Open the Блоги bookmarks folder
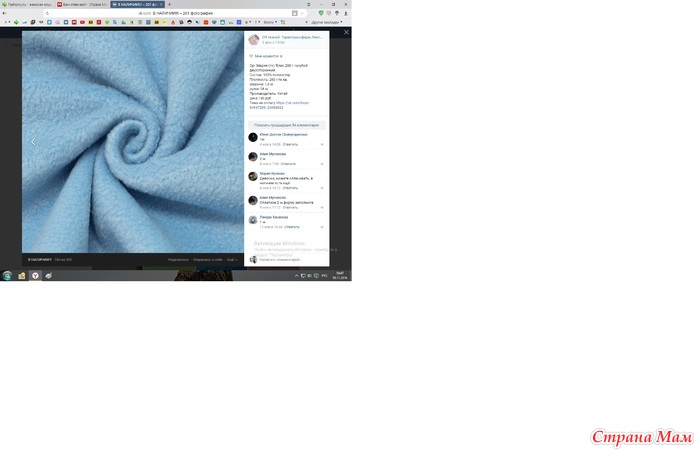 [x=270, y=22]
